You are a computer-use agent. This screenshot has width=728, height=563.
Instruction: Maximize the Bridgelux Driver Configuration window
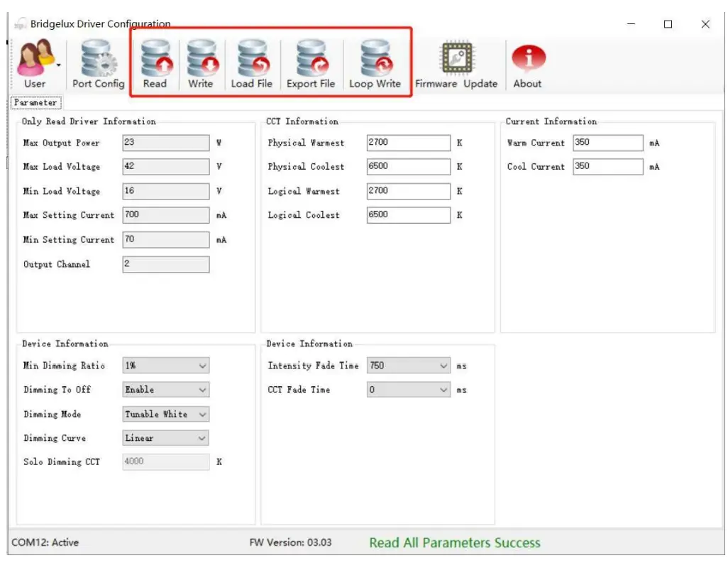coord(668,23)
